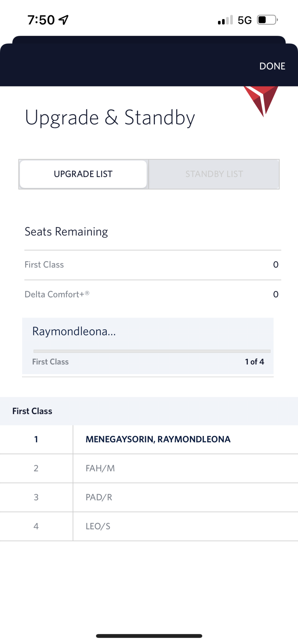Select passenger PAD/R in position 3
This screenshot has width=298, height=644.
149,497
